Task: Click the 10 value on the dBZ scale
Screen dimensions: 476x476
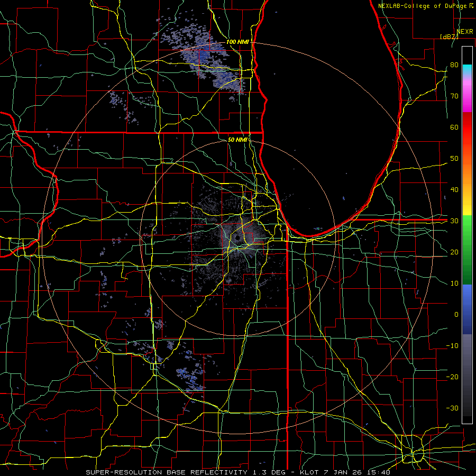Action: pos(454,283)
